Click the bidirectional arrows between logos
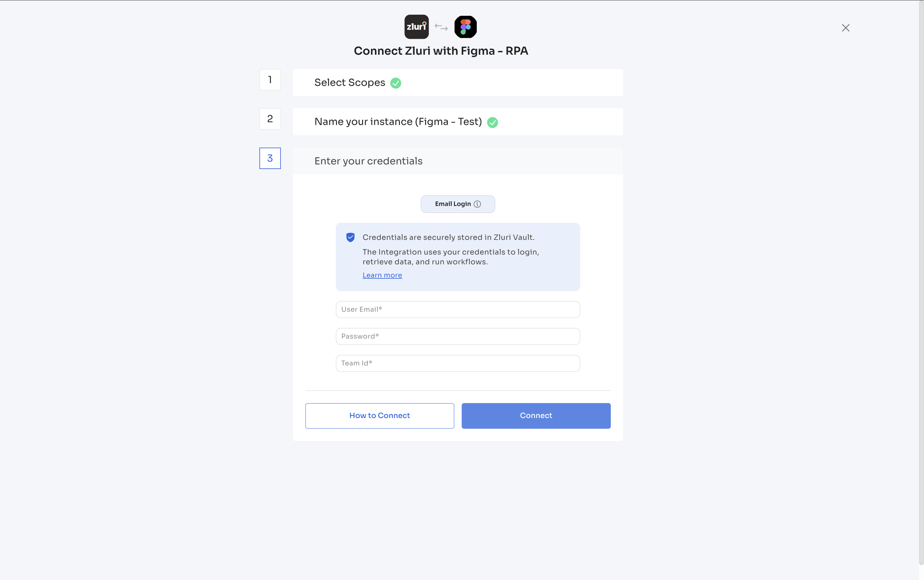This screenshot has height=580, width=924. point(441,27)
